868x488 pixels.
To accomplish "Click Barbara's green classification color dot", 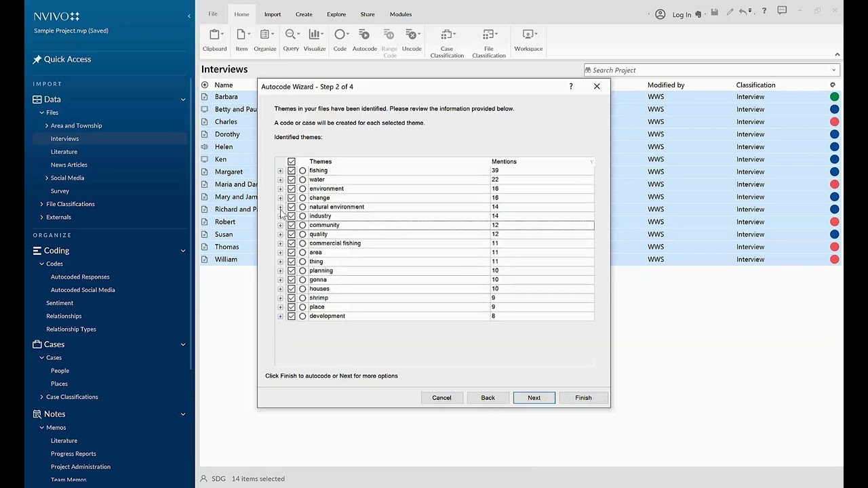I will (835, 97).
